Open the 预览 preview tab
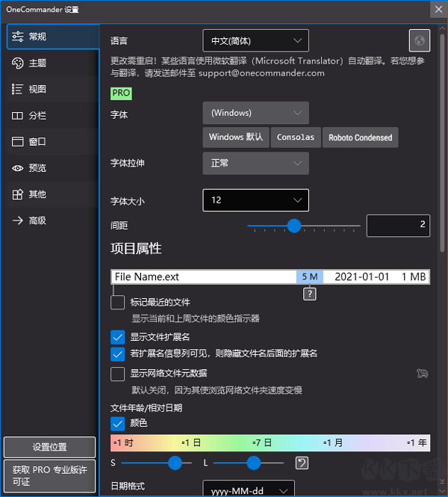The image size is (448, 497). (x=53, y=168)
